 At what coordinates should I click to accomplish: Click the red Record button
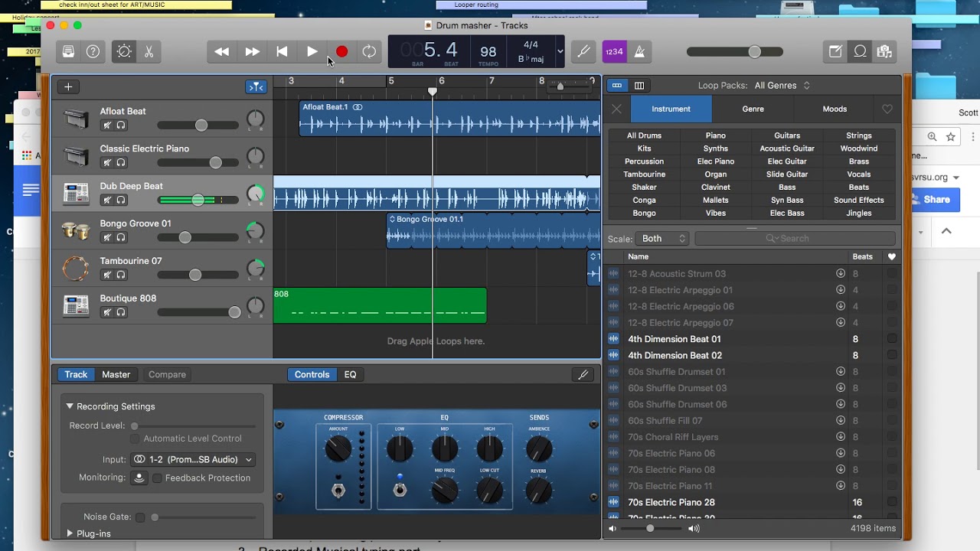click(341, 51)
